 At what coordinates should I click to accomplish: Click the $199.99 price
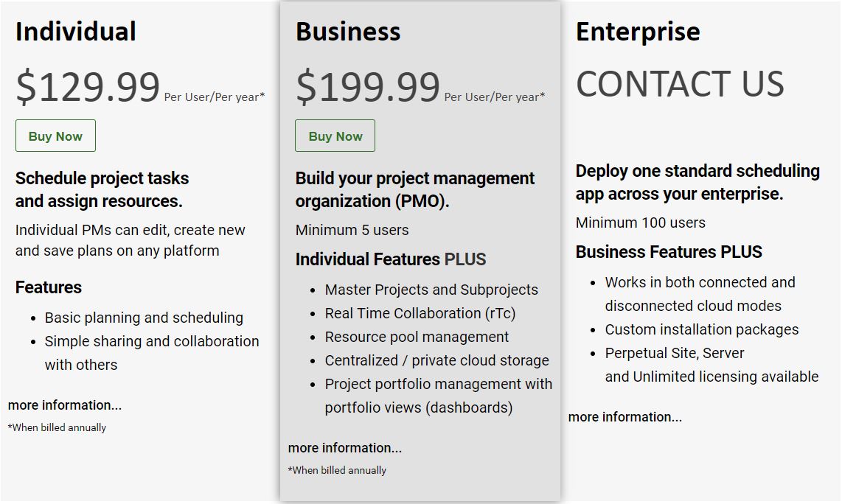coord(368,86)
